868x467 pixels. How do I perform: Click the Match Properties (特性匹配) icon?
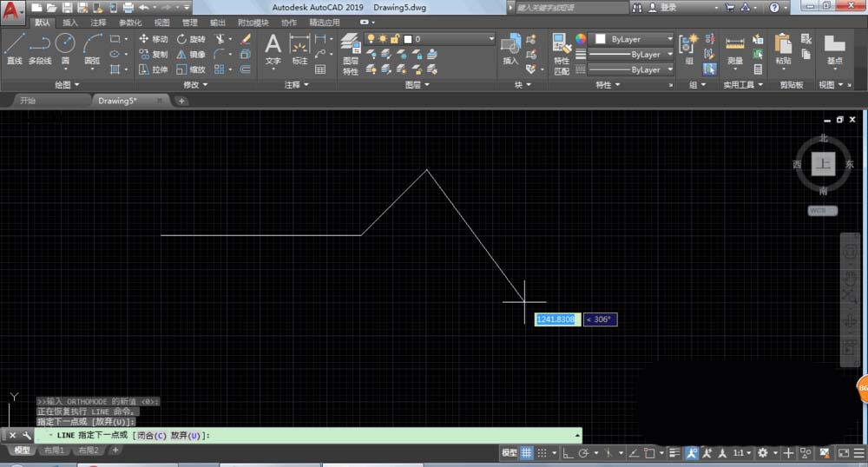click(562, 54)
